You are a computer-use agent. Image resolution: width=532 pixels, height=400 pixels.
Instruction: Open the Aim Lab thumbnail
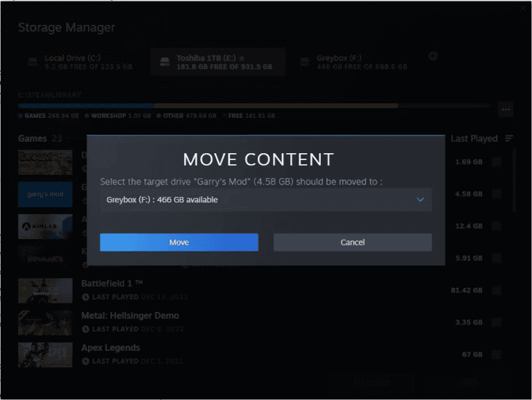(45, 227)
